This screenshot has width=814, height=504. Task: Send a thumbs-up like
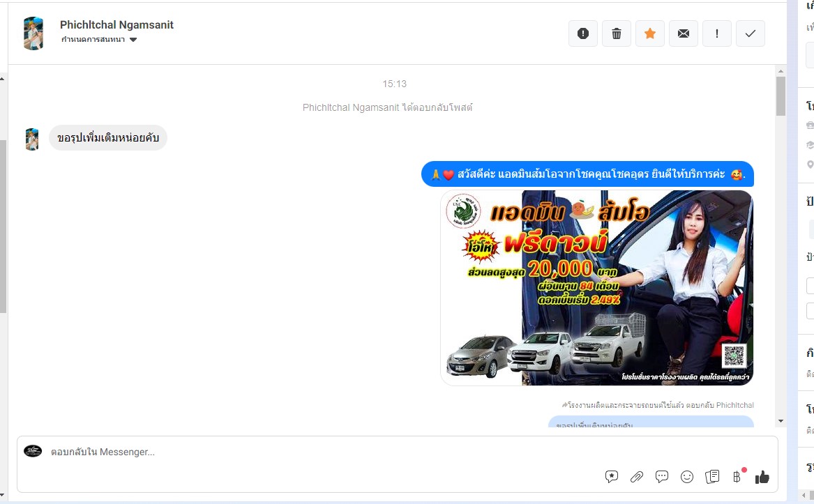[762, 477]
